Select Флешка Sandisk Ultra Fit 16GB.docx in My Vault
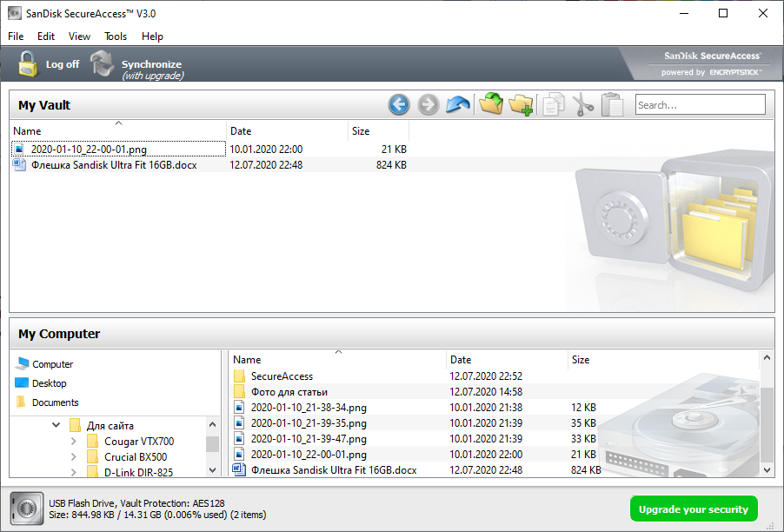Screen dimensions: 784x532 114,164
